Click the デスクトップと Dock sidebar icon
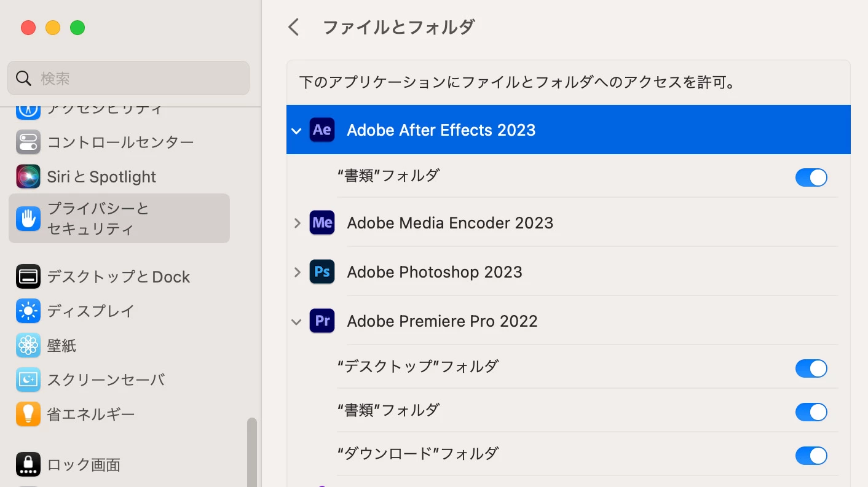This screenshot has width=868, height=487. tap(28, 277)
